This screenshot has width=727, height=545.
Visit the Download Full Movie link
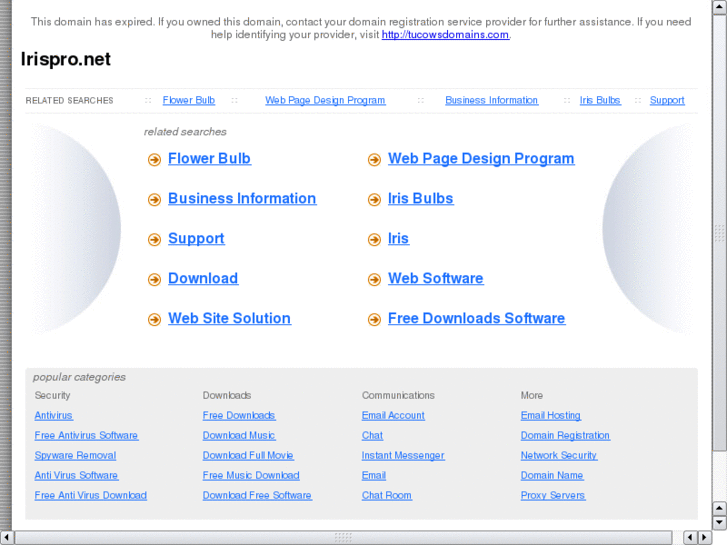[x=248, y=456]
